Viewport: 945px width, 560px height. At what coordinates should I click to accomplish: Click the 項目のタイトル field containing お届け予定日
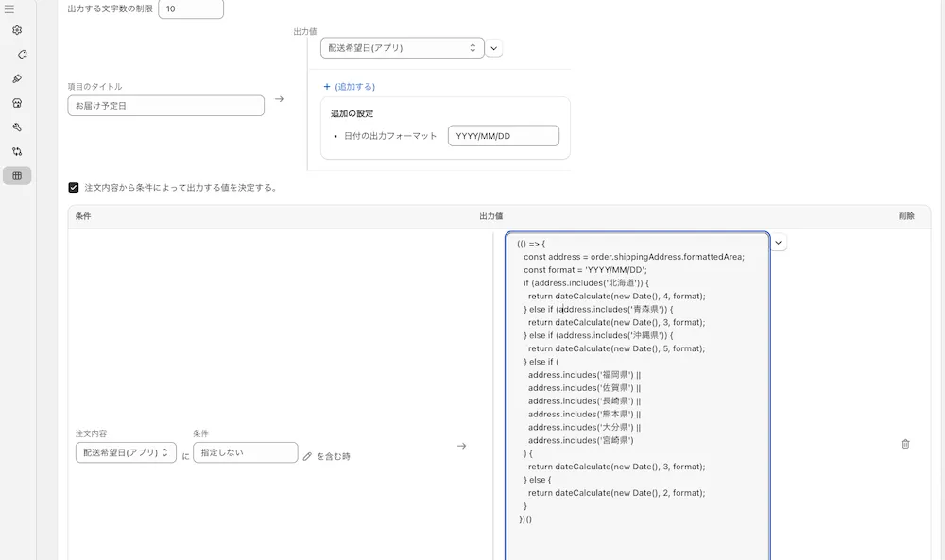tap(165, 106)
